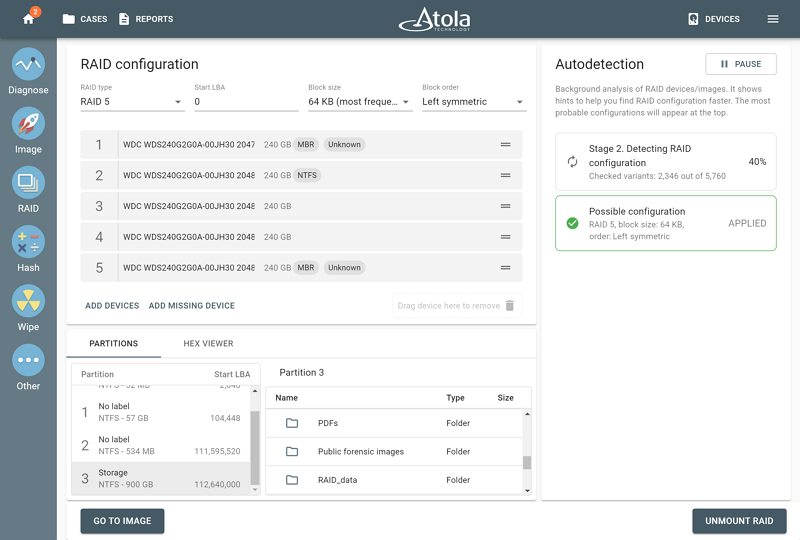The width and height of the screenshot is (800, 540).
Task: Open the Home icon with notification badge
Action: [29, 18]
